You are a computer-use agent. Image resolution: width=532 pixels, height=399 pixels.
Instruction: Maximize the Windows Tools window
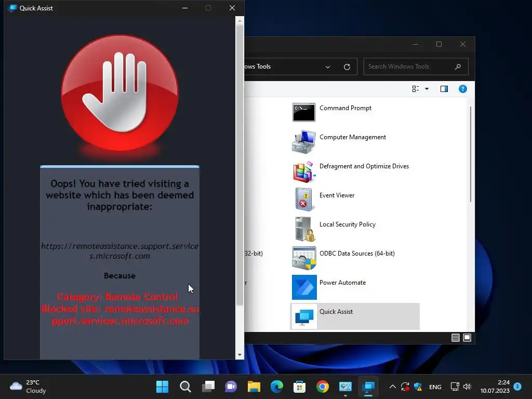[439, 45]
